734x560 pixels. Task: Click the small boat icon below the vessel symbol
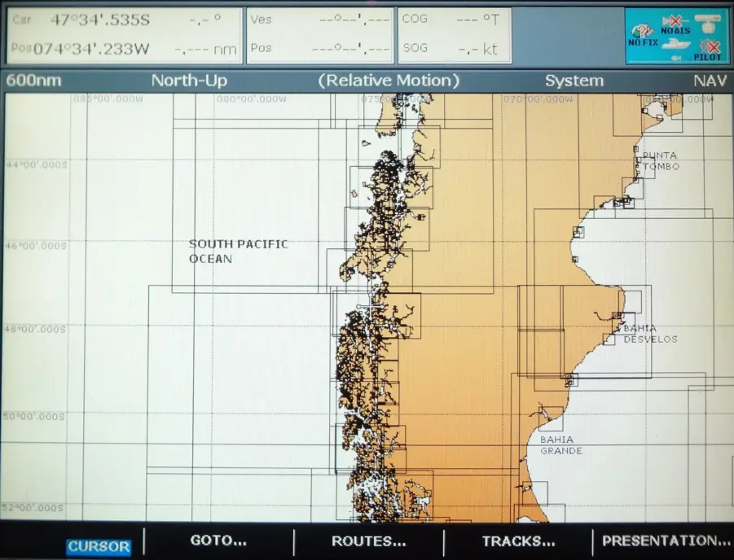(676, 58)
